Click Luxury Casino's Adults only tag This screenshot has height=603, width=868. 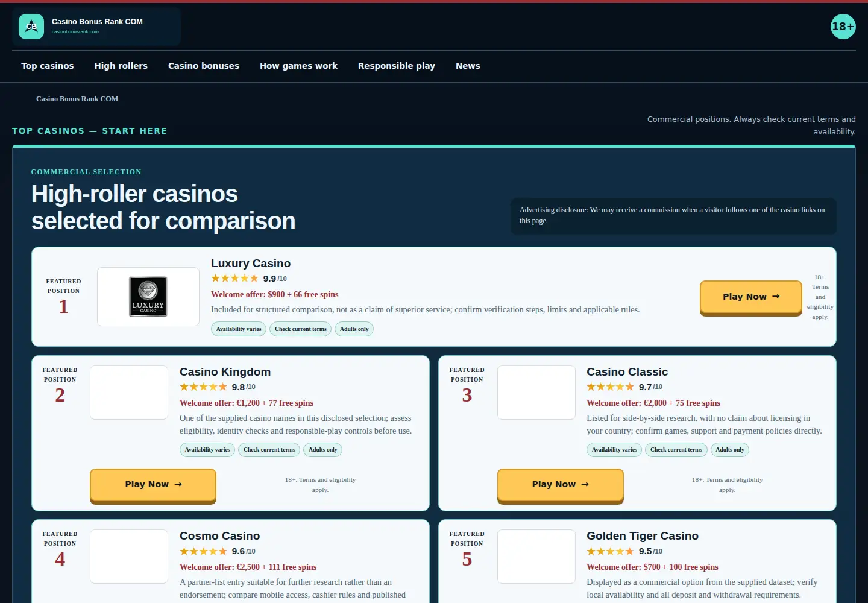click(354, 329)
